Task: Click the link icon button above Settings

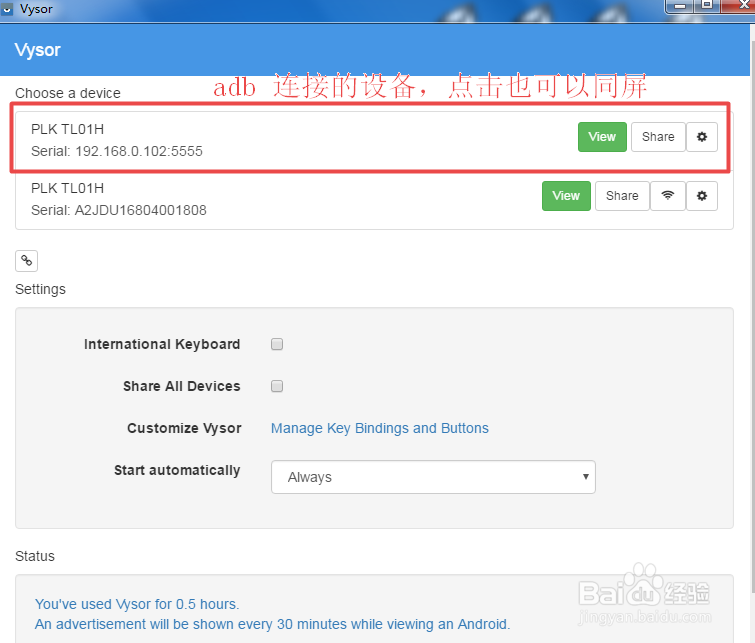Action: (x=26, y=261)
